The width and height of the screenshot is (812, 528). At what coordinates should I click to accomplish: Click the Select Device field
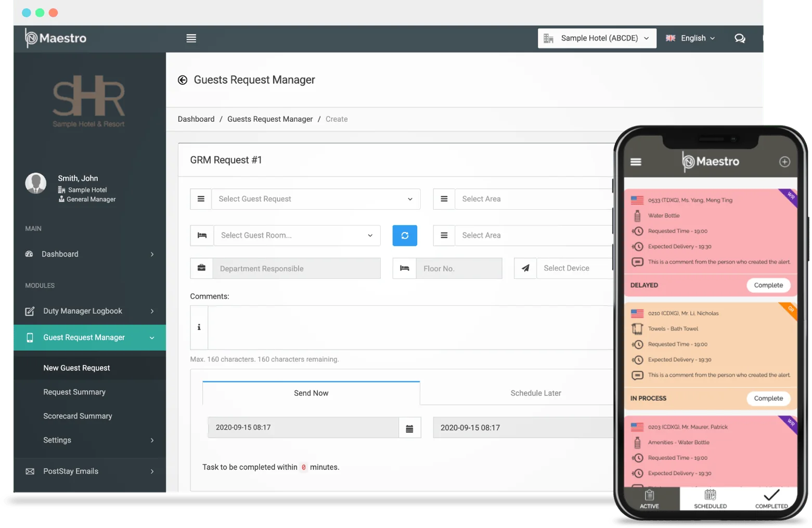575,268
